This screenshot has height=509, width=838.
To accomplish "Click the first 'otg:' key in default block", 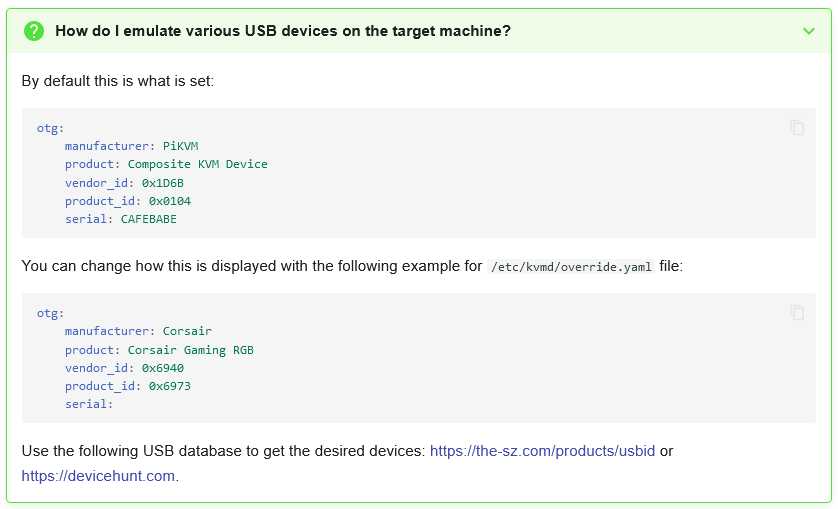I will pyautogui.click(x=50, y=128).
